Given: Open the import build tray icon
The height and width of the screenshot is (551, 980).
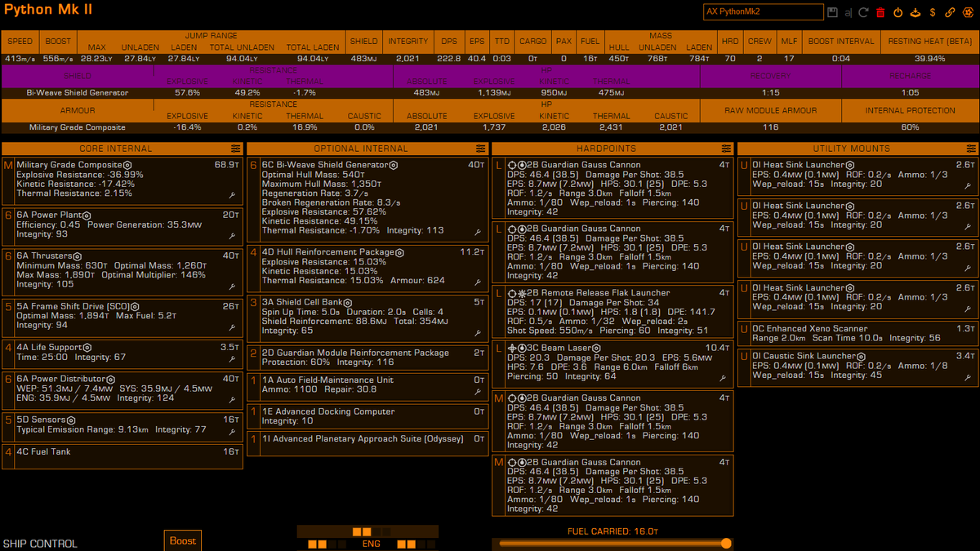Looking at the screenshot, I should pyautogui.click(x=915, y=12).
